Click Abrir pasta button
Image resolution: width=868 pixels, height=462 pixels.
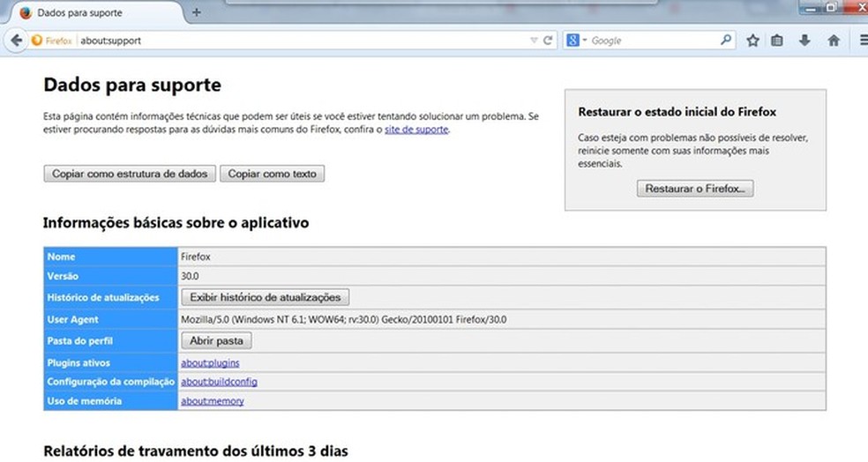click(x=216, y=341)
